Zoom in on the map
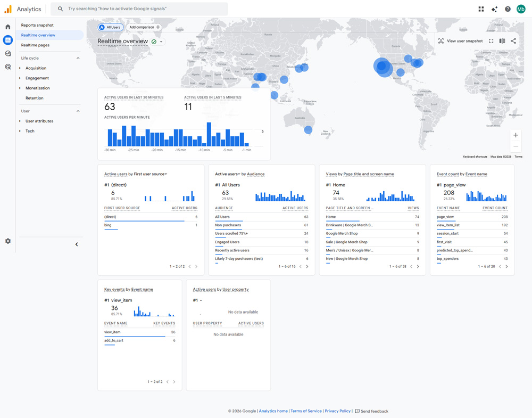Viewport: 532px width, 418px height. [x=516, y=135]
